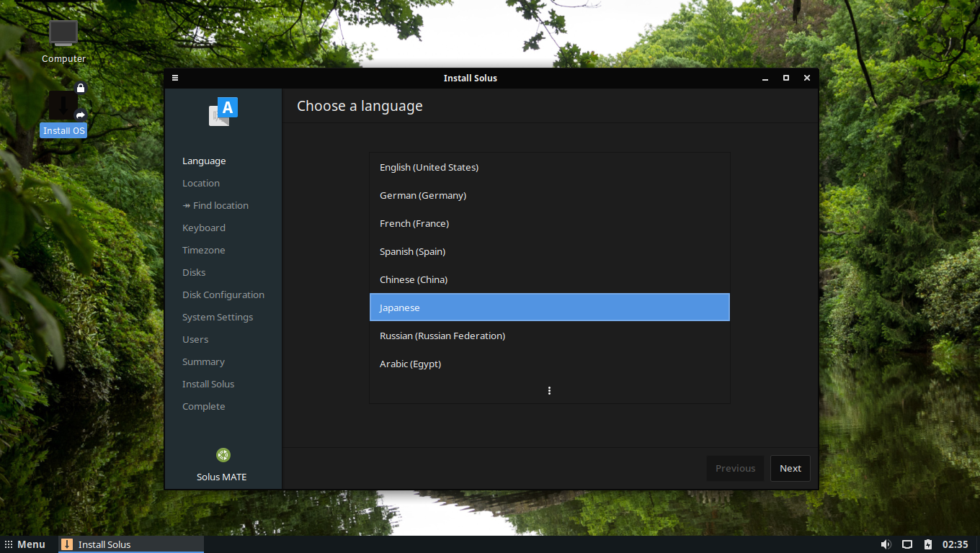Image resolution: width=980 pixels, height=553 pixels.
Task: Open the Users step in sidebar
Action: click(195, 340)
